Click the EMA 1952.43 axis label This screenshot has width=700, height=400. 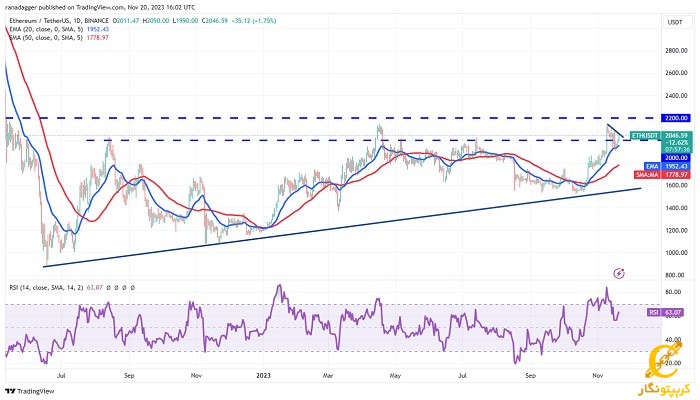(667, 166)
